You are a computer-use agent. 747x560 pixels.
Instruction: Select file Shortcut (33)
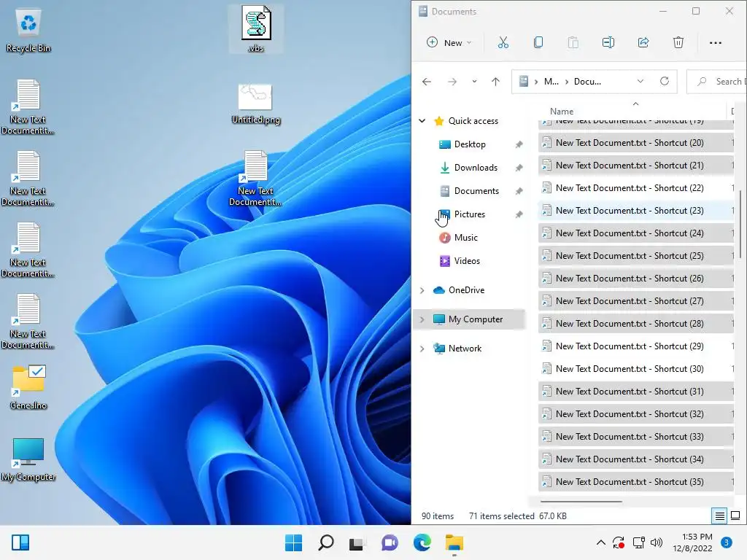[x=635, y=437]
